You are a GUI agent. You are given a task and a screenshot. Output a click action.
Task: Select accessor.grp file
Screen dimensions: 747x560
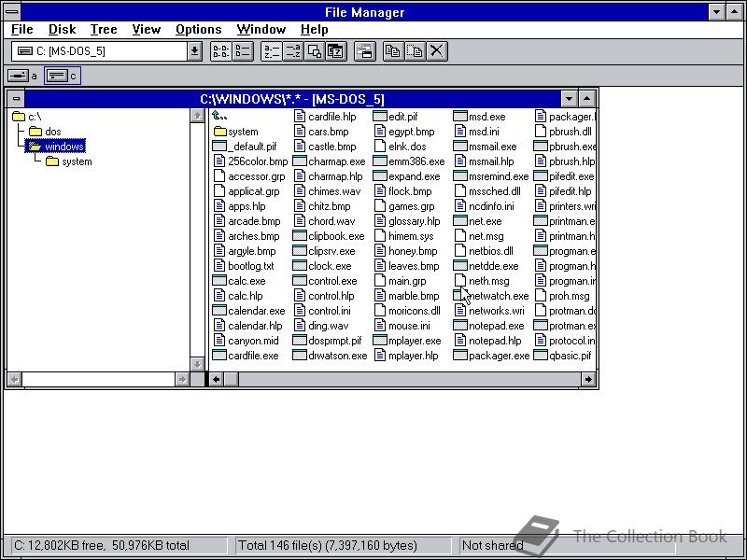coord(249,176)
